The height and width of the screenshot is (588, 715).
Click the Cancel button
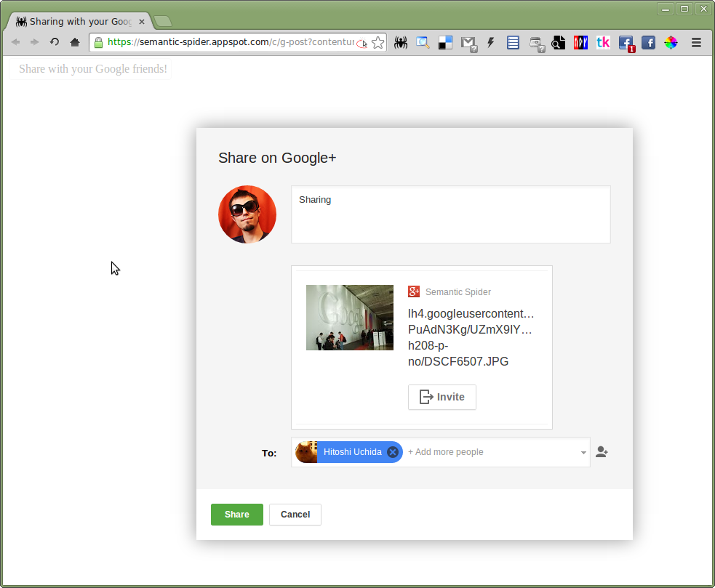pyautogui.click(x=295, y=515)
